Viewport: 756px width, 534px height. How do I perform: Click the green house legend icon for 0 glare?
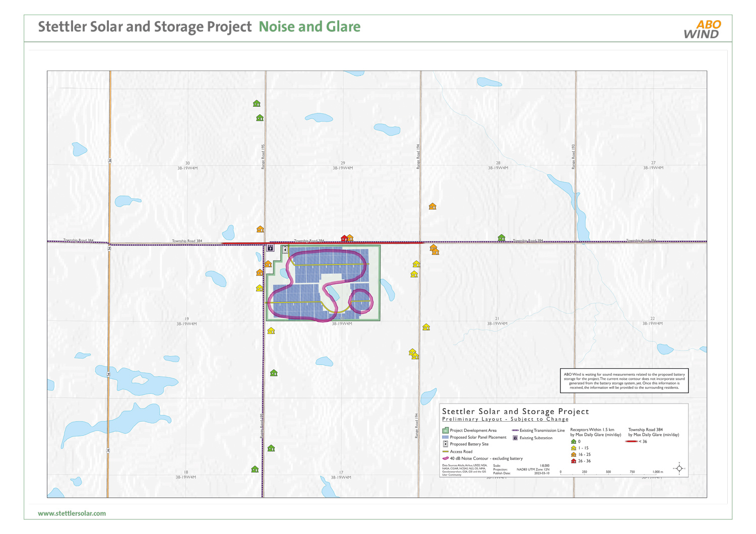pyautogui.click(x=574, y=441)
